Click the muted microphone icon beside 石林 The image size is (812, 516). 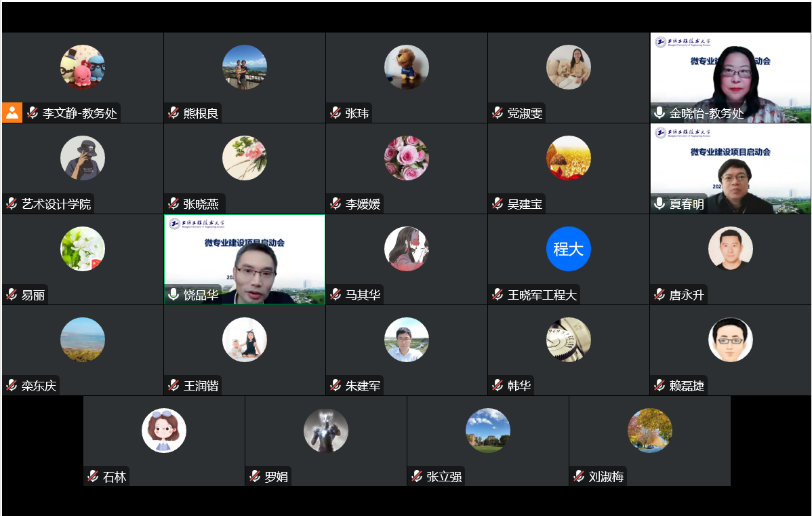(93, 476)
